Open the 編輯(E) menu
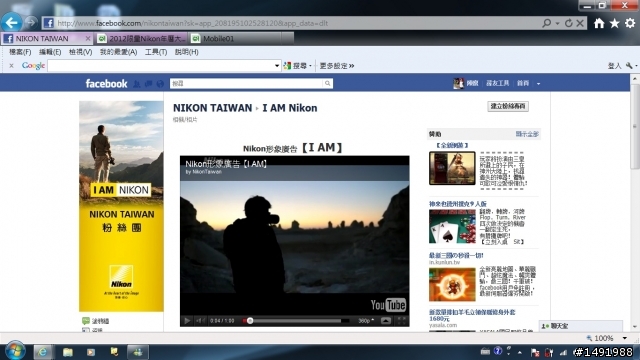The image size is (640, 360). point(50,52)
